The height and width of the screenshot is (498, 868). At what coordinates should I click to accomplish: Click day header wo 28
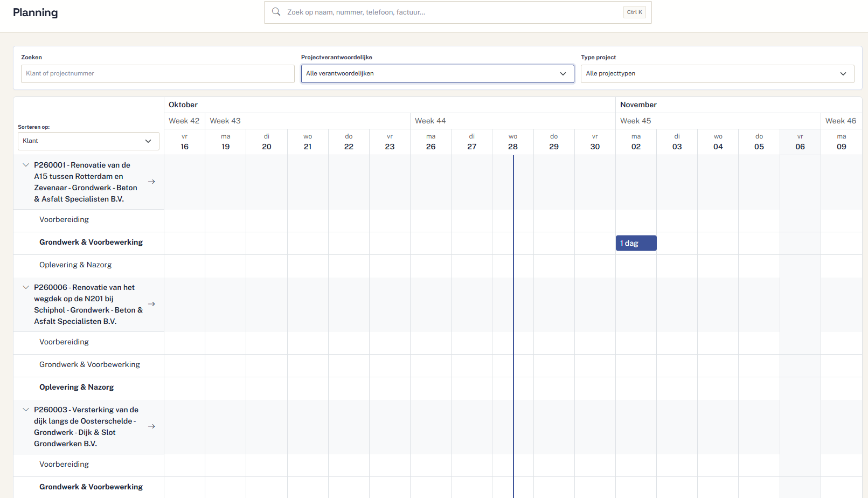coord(513,142)
